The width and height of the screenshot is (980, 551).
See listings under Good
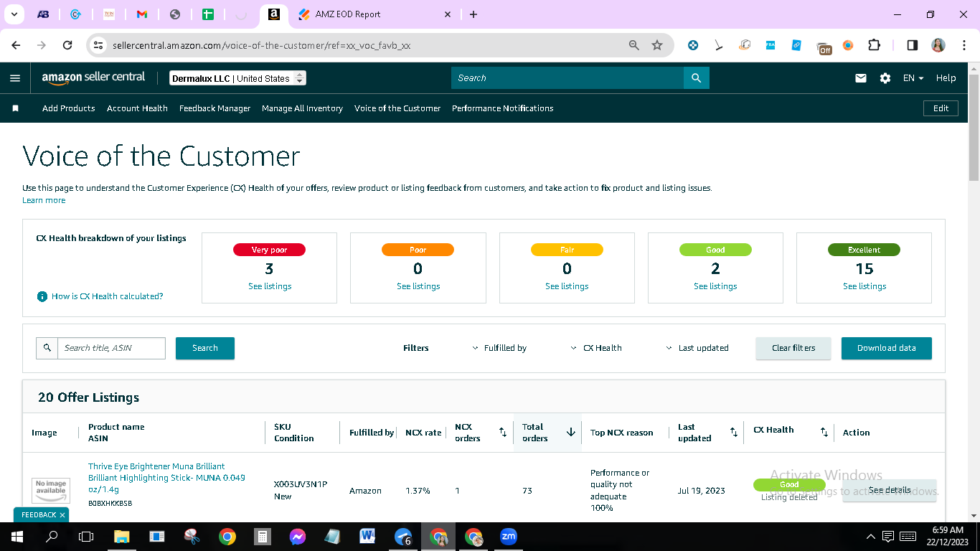click(x=715, y=286)
